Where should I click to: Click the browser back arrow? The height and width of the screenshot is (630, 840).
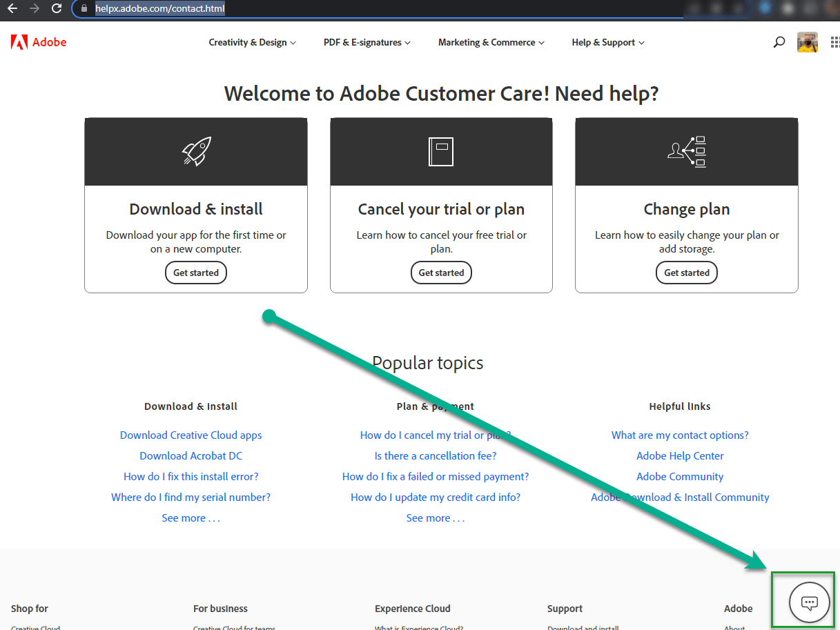13,9
